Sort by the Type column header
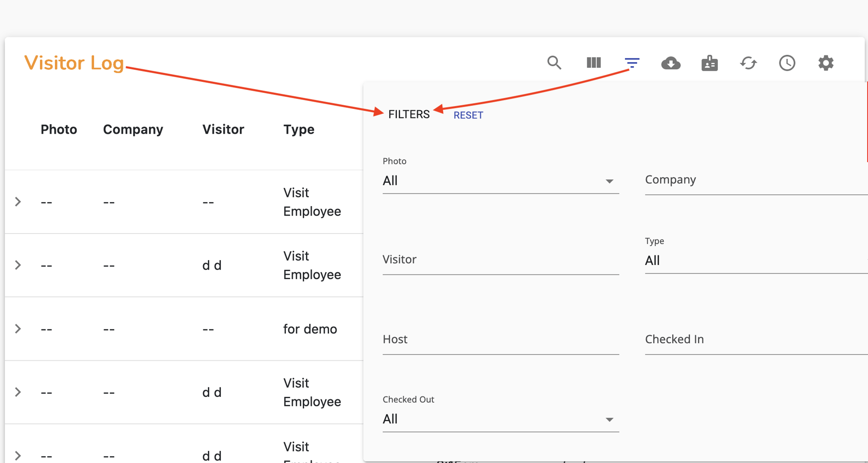The width and height of the screenshot is (868, 463). pos(298,129)
